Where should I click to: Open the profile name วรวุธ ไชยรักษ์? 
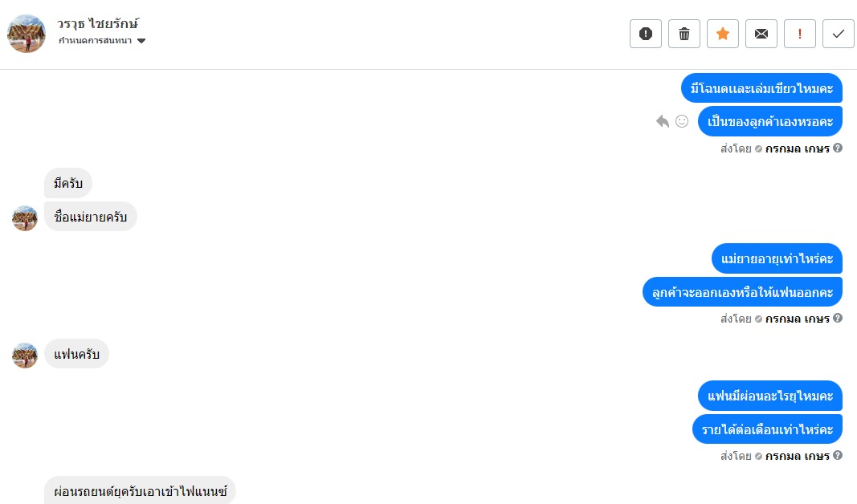tap(98, 24)
